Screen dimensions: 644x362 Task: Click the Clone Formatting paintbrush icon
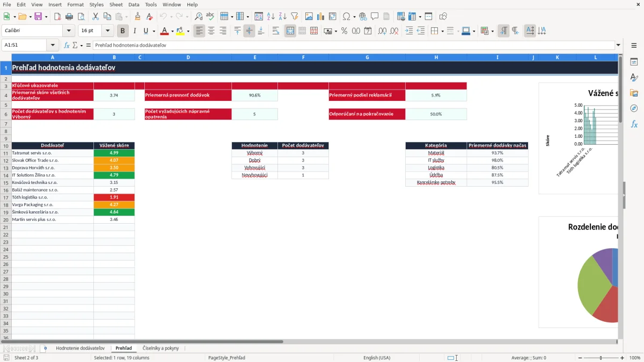(138, 17)
